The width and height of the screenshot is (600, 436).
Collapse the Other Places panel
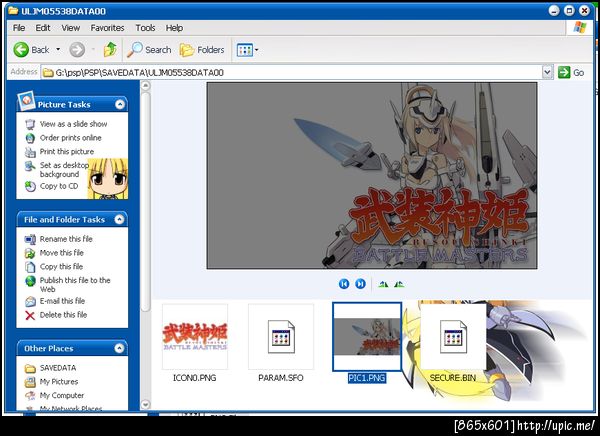[x=119, y=348]
